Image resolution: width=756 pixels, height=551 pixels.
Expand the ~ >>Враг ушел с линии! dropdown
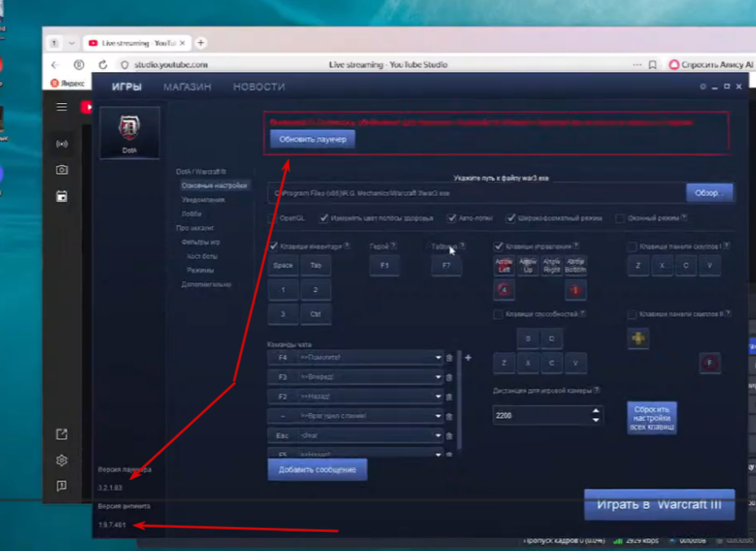[x=439, y=416]
